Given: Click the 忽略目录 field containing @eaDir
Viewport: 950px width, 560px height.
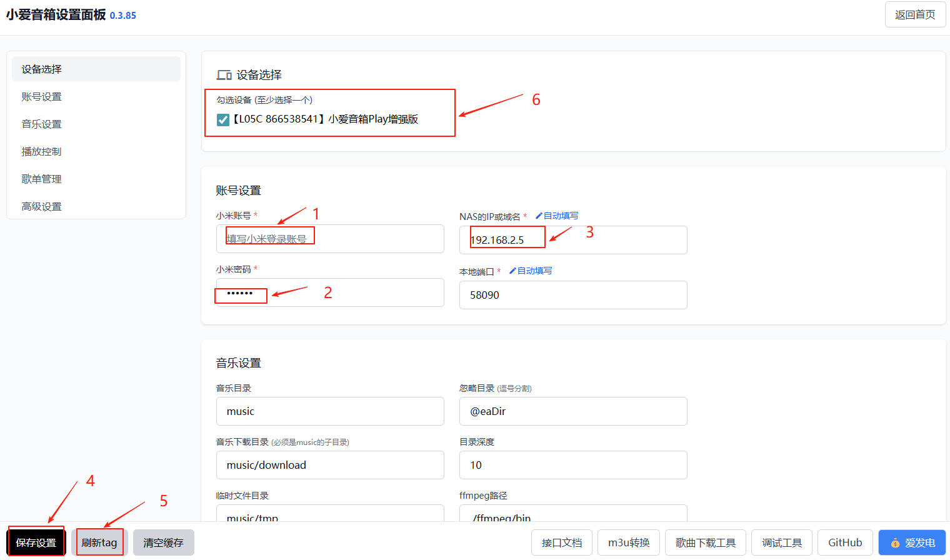Looking at the screenshot, I should 573,411.
